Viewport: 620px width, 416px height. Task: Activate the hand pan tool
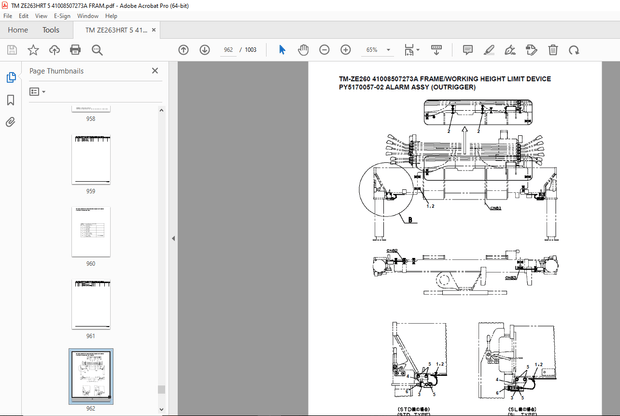tap(303, 50)
